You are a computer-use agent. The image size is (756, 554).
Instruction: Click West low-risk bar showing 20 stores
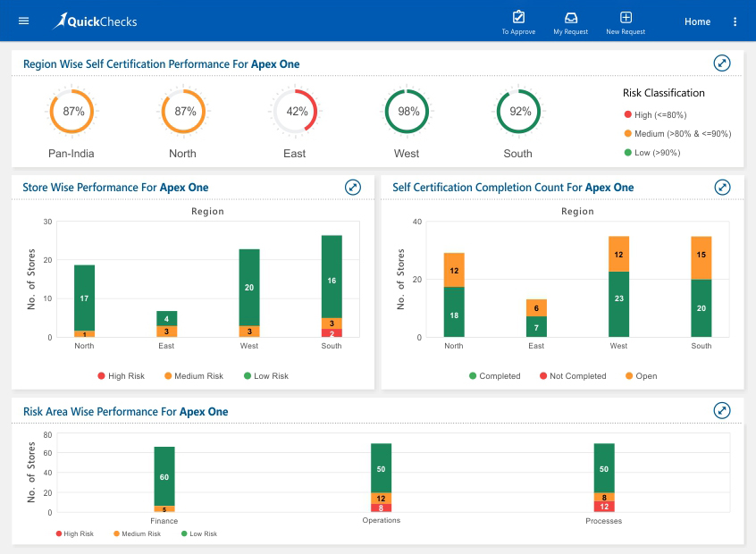pos(249,288)
